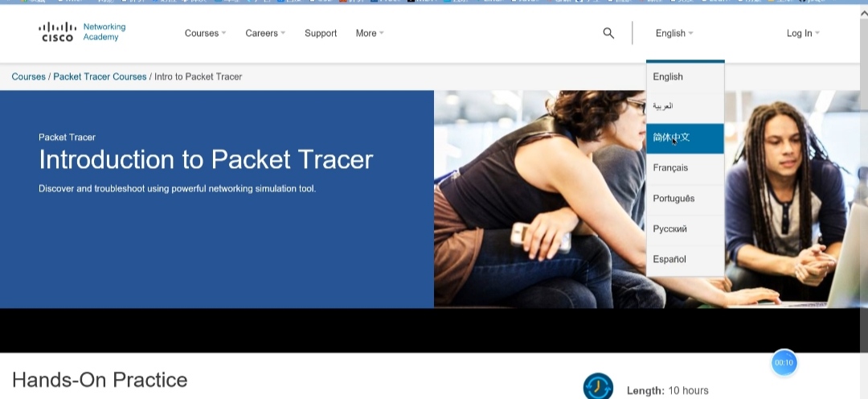Expand the Courses dropdown menu
Image resolution: width=868 pixels, height=399 pixels.
click(x=206, y=33)
